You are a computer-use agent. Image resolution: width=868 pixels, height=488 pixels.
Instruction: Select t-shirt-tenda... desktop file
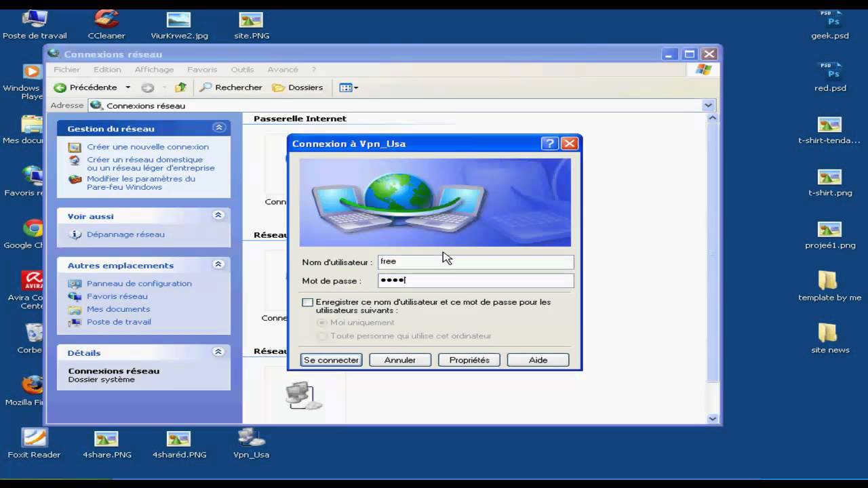pyautogui.click(x=829, y=130)
